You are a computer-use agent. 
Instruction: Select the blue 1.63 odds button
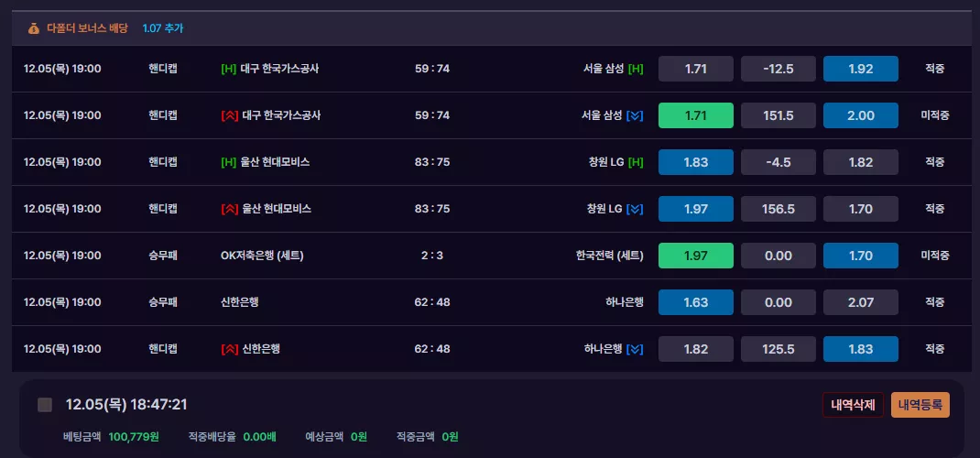coord(696,302)
